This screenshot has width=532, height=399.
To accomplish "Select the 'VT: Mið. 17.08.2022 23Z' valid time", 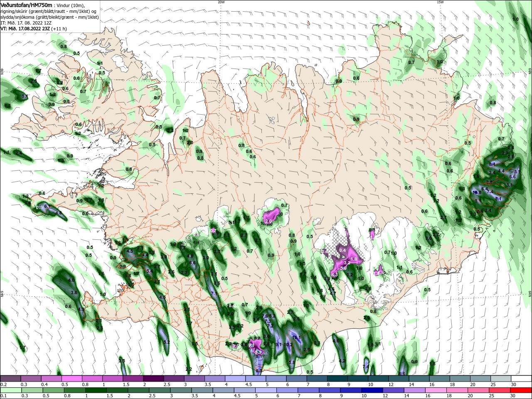I will 25,29.
